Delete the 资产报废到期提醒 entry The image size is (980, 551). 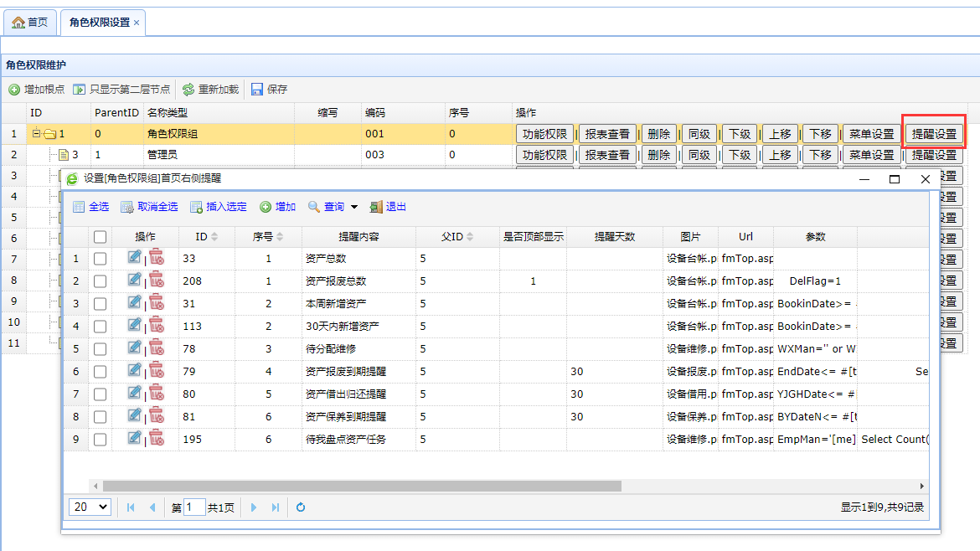157,370
